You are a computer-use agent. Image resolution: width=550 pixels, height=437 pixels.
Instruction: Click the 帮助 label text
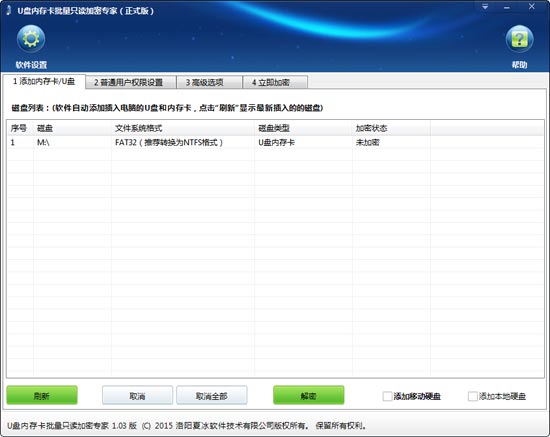pos(519,65)
